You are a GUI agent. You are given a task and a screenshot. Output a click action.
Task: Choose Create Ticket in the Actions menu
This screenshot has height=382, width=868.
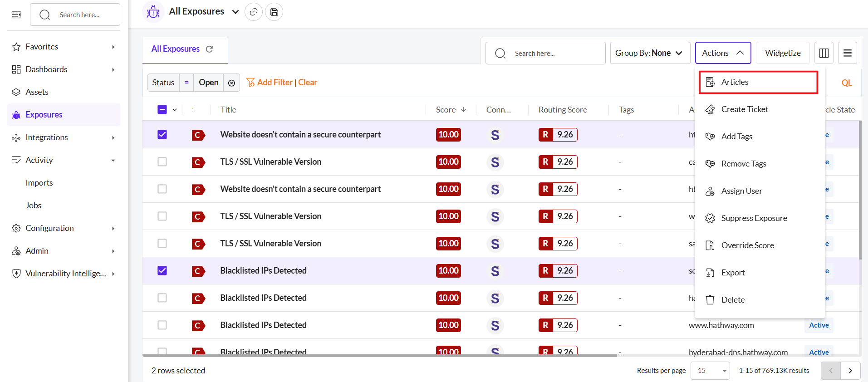click(x=760, y=109)
